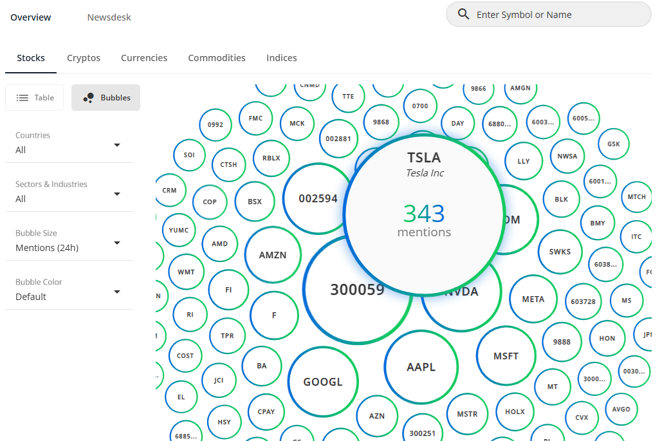Open the Overview section
The width and height of the screenshot is (660, 441).
[x=31, y=17]
